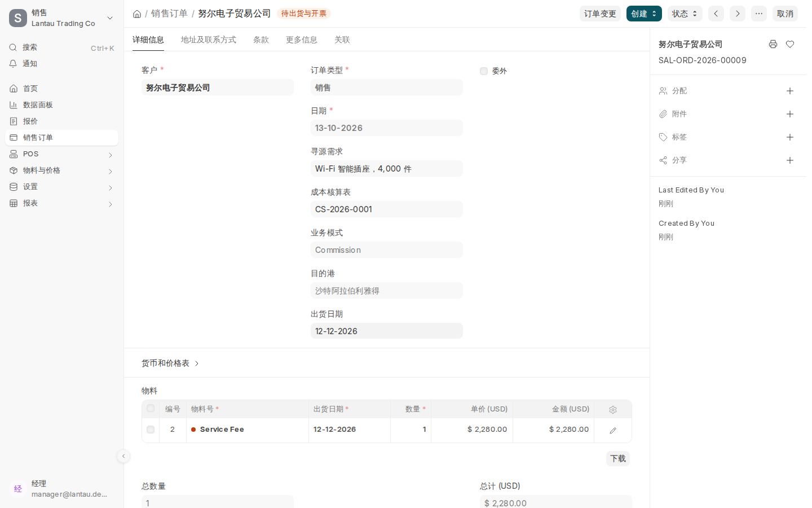Add a tag with the 标签 plus icon
812x508 pixels.
click(x=790, y=137)
